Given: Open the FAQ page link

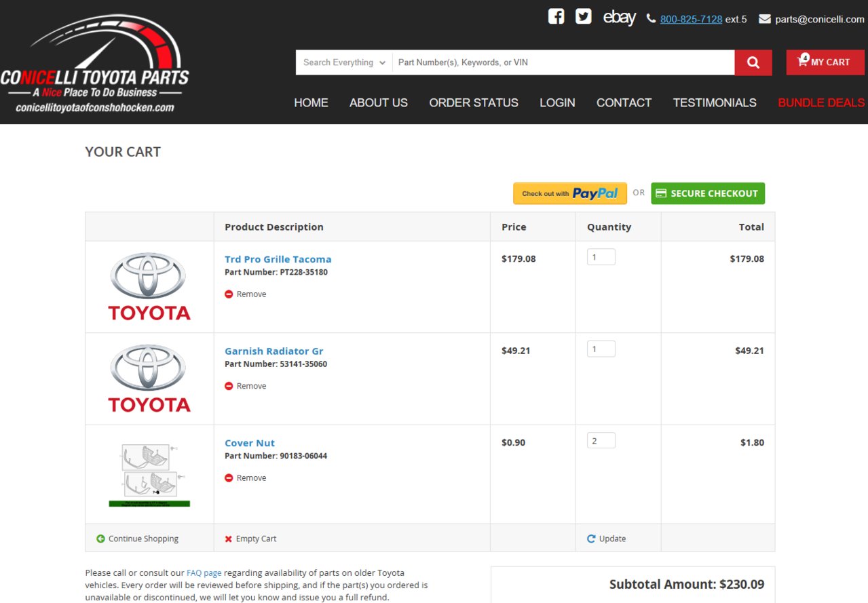Looking at the screenshot, I should point(204,572).
